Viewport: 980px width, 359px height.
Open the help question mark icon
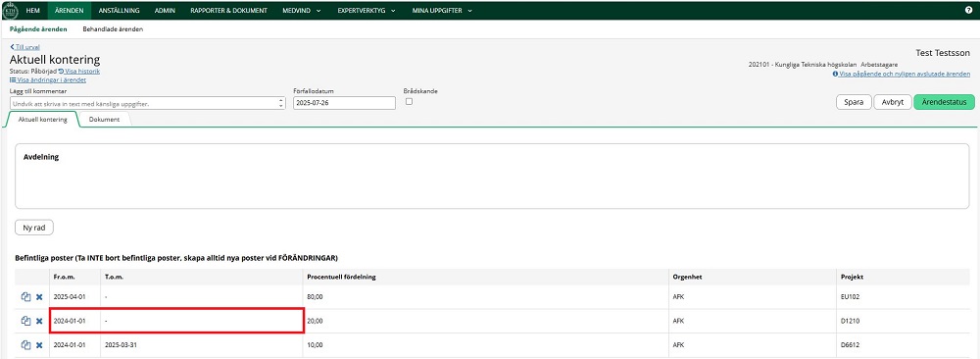tap(969, 11)
